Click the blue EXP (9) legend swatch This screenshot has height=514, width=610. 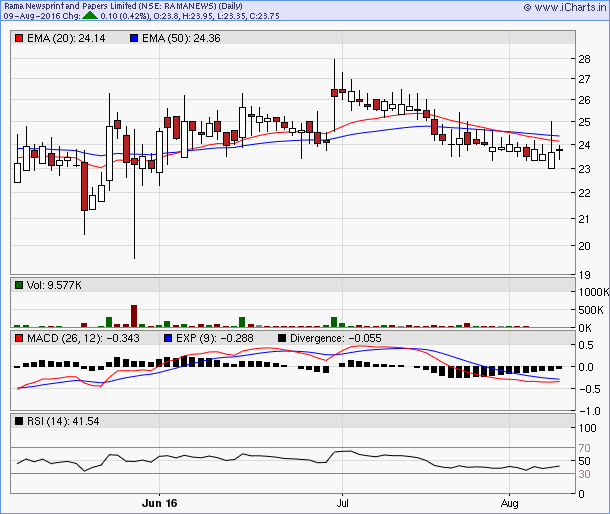pos(168,338)
